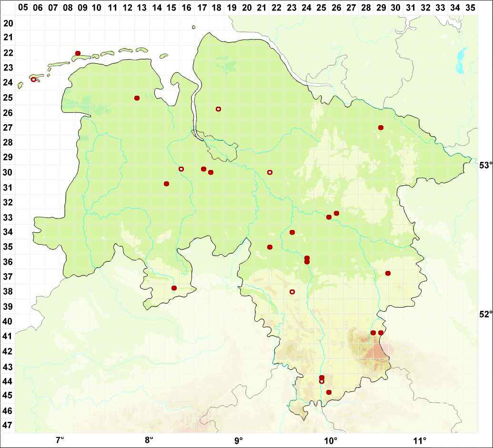Click row label 36 on the left edge

point(9,262)
